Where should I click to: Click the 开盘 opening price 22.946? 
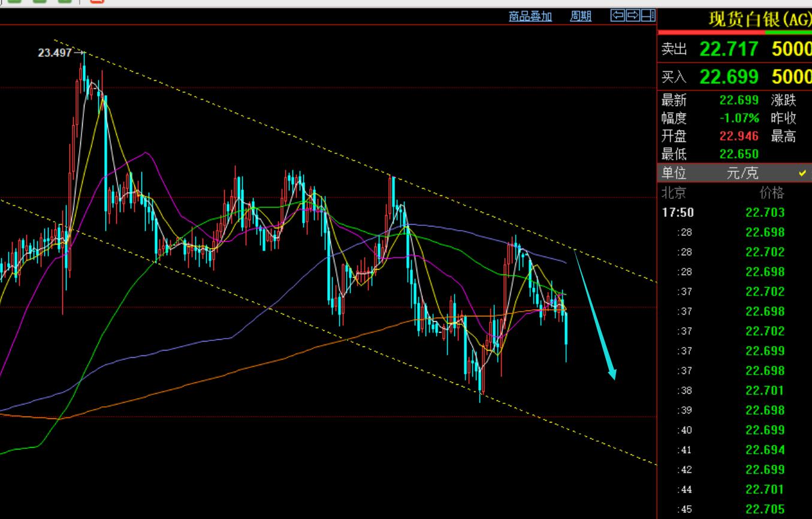pyautogui.click(x=739, y=136)
